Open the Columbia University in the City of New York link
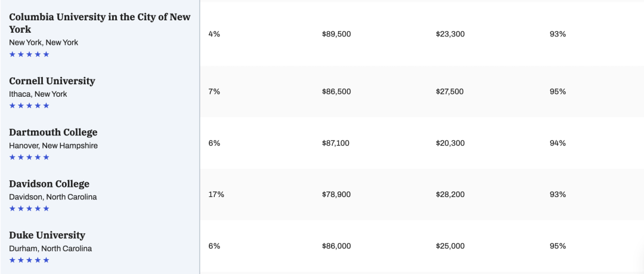 point(100,23)
